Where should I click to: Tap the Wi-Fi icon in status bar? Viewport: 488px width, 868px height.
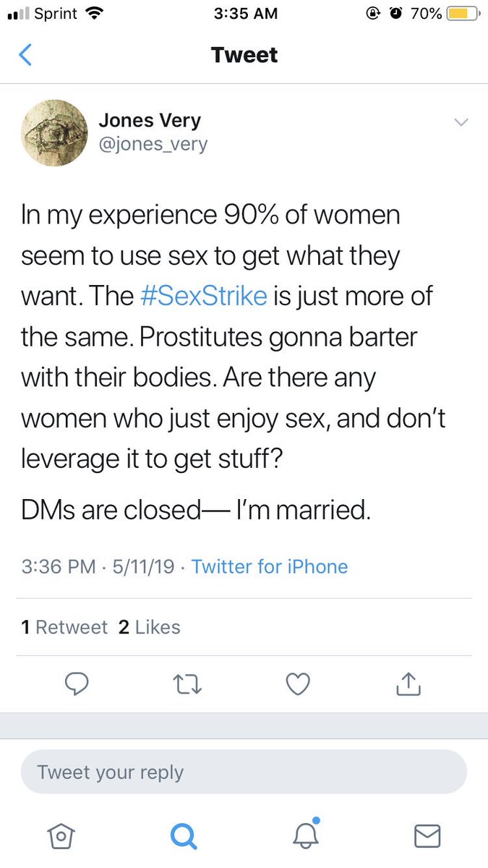click(94, 14)
